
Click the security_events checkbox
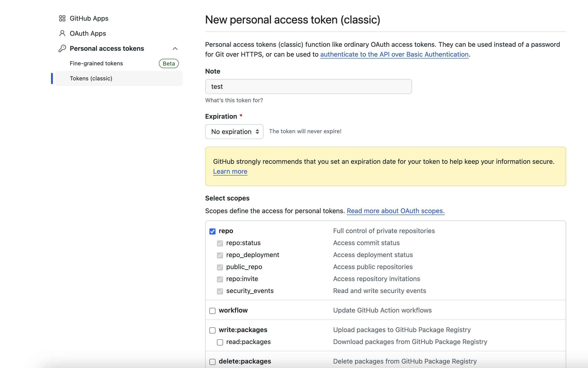pos(220,291)
